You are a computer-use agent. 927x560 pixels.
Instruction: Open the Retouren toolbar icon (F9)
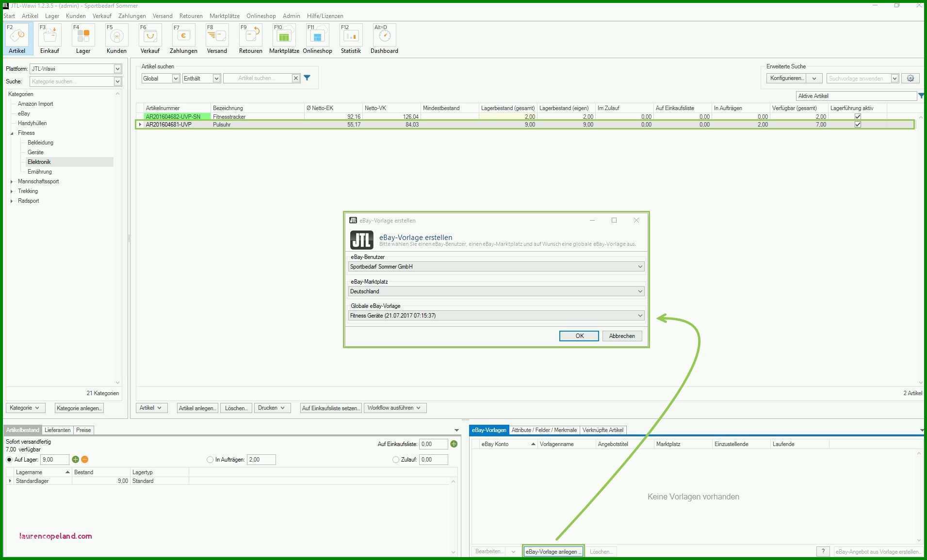coord(251,39)
